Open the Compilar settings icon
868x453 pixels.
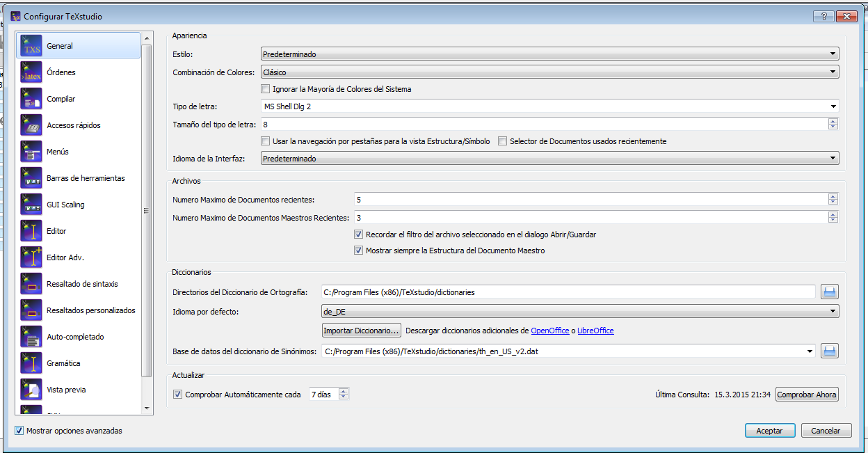pyautogui.click(x=31, y=99)
